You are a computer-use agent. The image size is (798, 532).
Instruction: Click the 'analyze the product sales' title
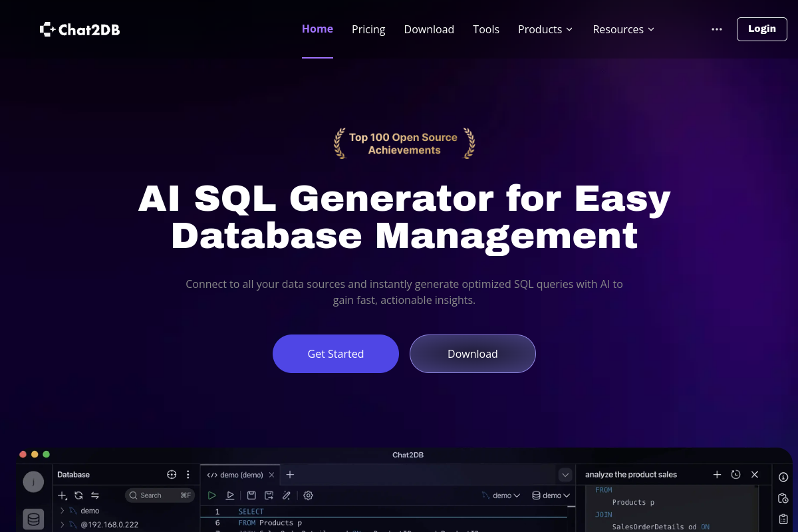(631, 475)
